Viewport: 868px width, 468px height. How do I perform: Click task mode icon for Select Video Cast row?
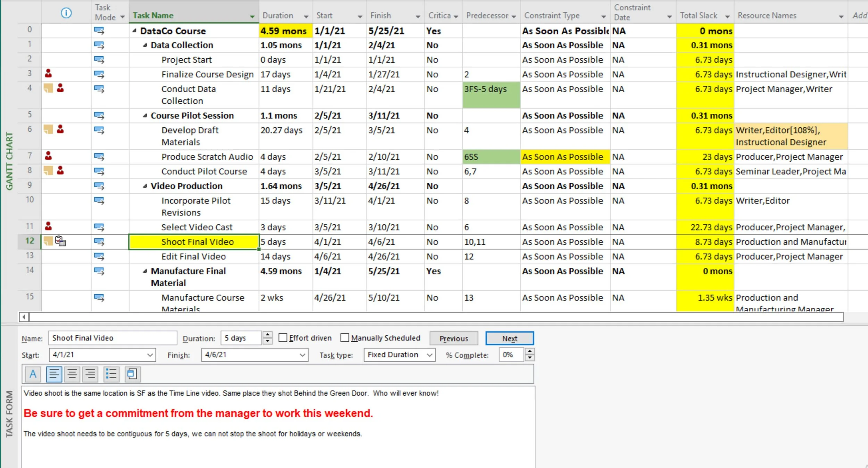[99, 227]
